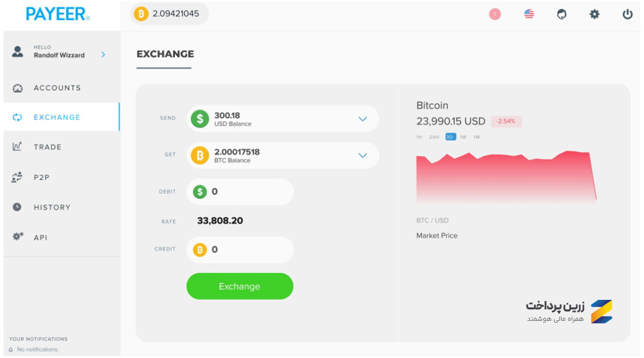Image resolution: width=644 pixels, height=358 pixels.
Task: Expand the SEND currency dropdown
Action: coord(362,119)
